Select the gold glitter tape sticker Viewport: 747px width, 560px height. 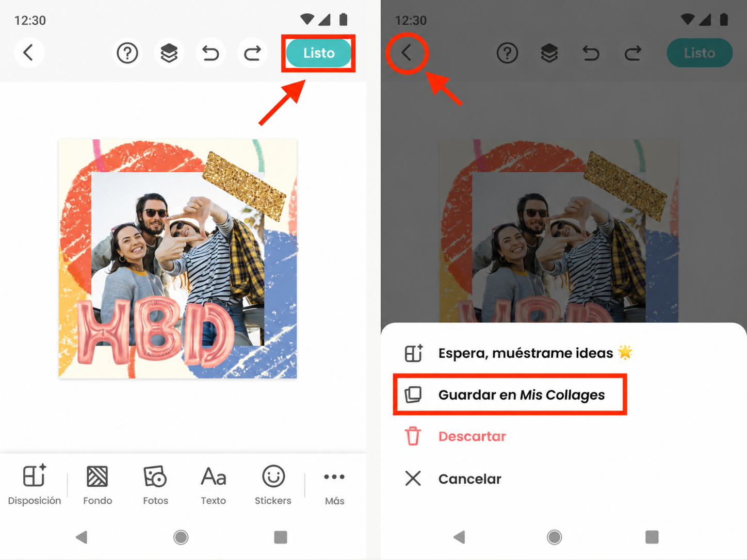tap(244, 186)
